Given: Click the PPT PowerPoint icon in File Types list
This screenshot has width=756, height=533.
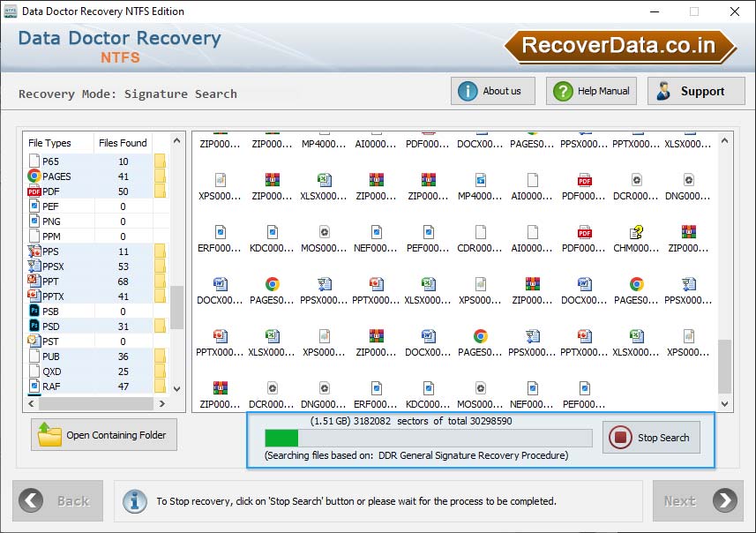Looking at the screenshot, I should point(34,282).
